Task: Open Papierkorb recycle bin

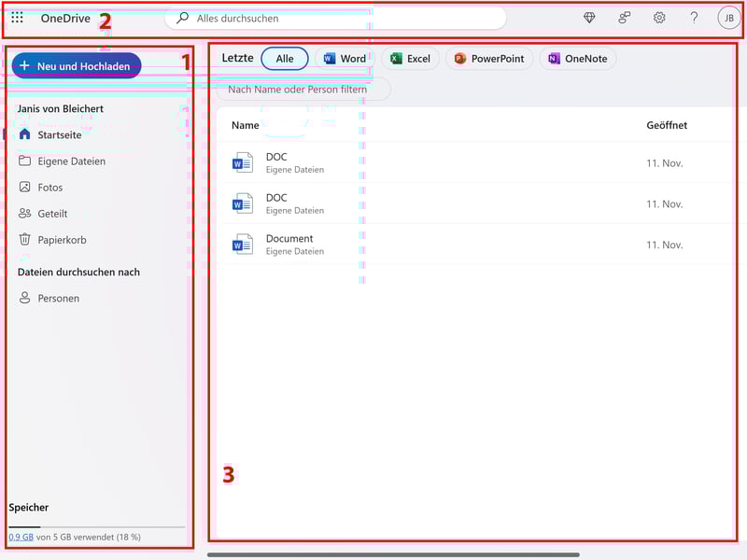Action: point(62,240)
